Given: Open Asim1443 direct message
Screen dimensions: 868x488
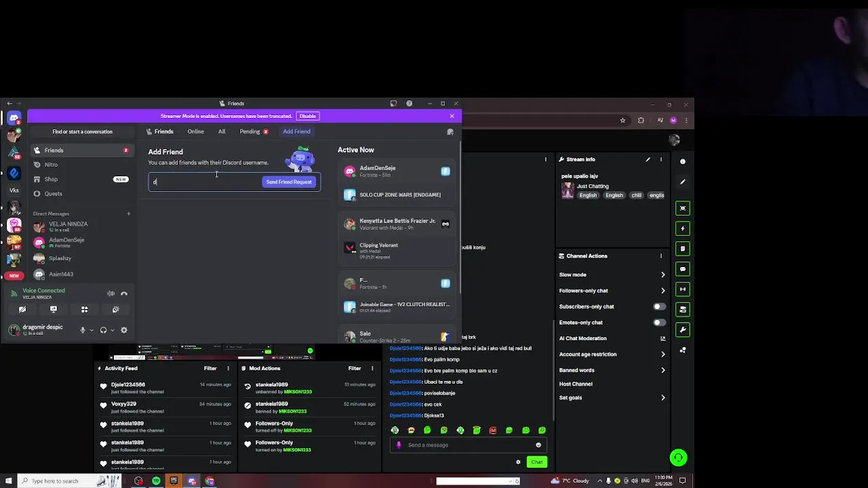Looking at the screenshot, I should [x=81, y=274].
